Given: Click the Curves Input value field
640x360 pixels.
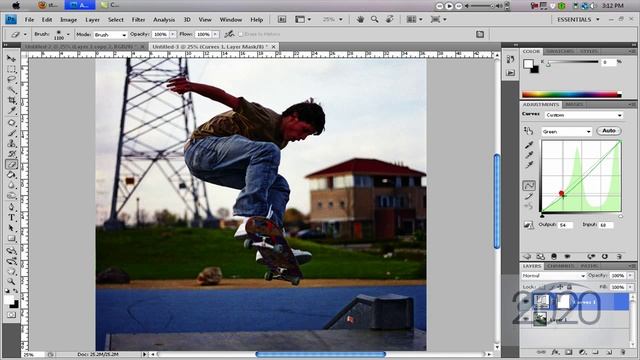Looking at the screenshot, I should (x=606, y=225).
